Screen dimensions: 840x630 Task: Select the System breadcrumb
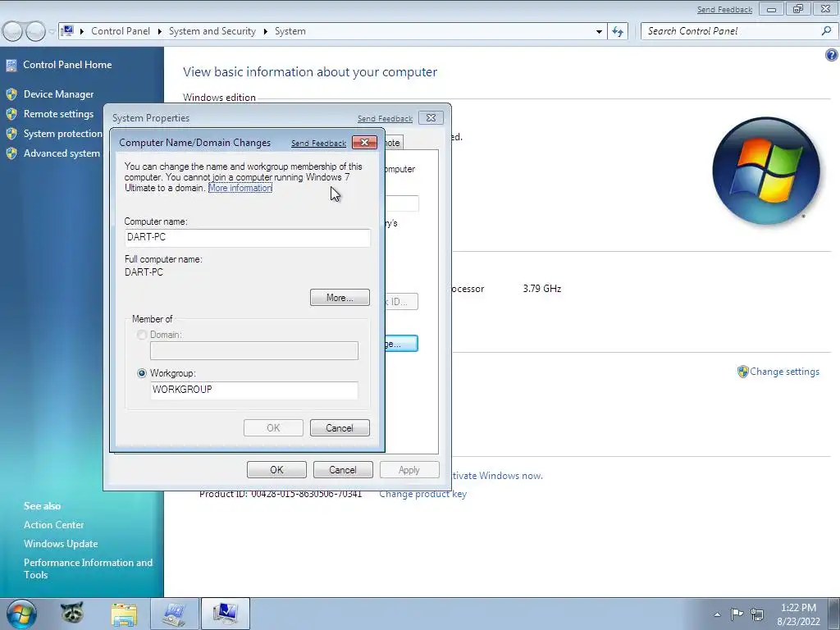290,31
